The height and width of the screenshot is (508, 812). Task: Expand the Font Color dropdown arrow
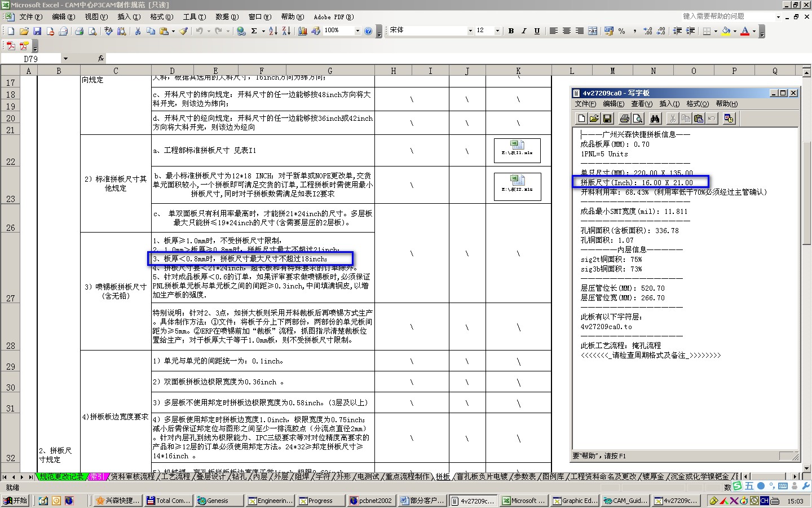point(754,31)
